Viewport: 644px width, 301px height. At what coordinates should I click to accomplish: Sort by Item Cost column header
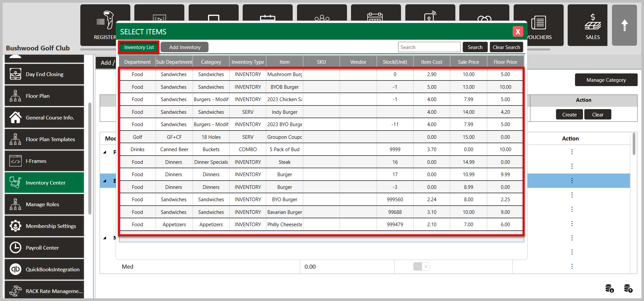432,62
